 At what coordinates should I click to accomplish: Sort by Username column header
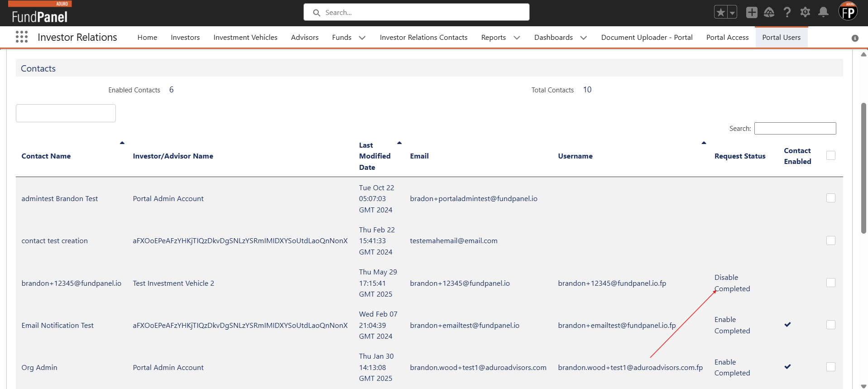575,156
